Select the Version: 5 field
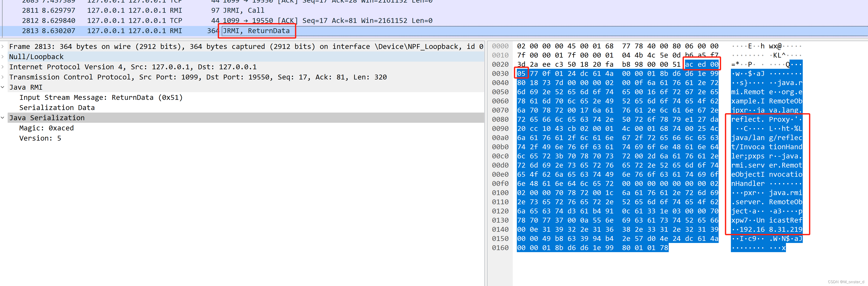The width and height of the screenshot is (868, 286). 40,138
